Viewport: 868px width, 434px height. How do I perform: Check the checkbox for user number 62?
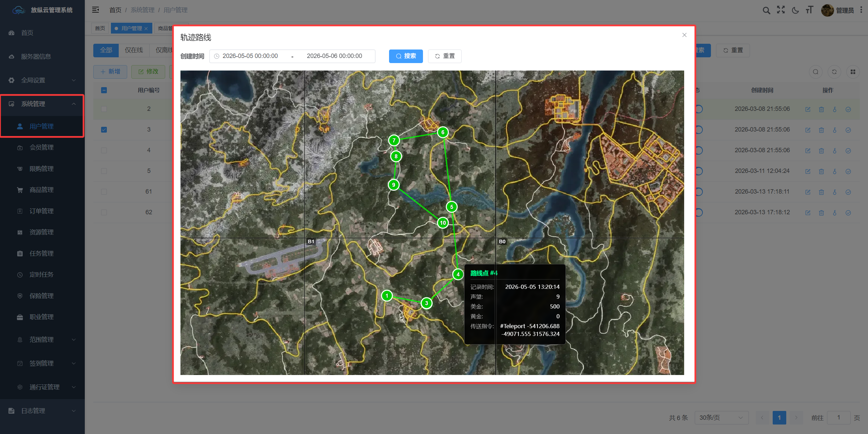(x=104, y=213)
